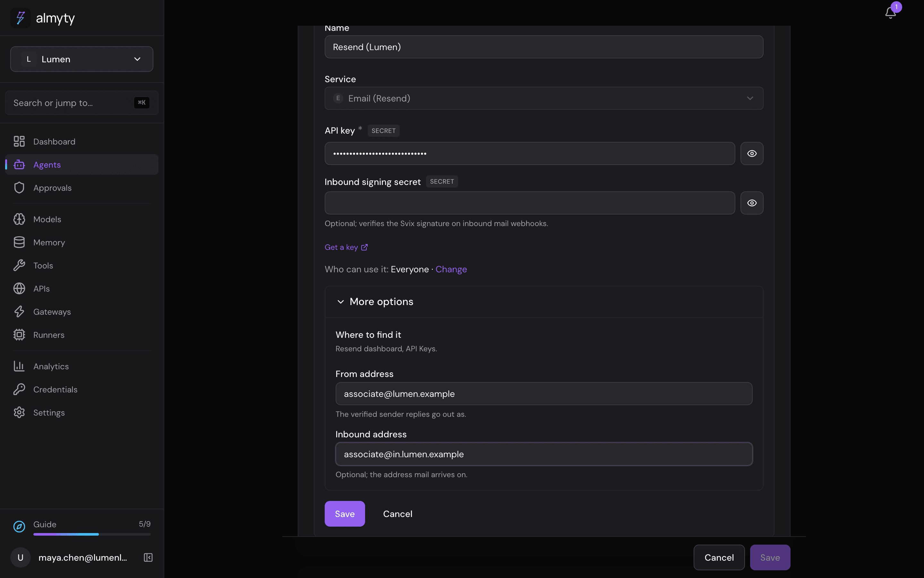Click the Guide progress bar
The width and height of the screenshot is (924, 578).
point(92,534)
